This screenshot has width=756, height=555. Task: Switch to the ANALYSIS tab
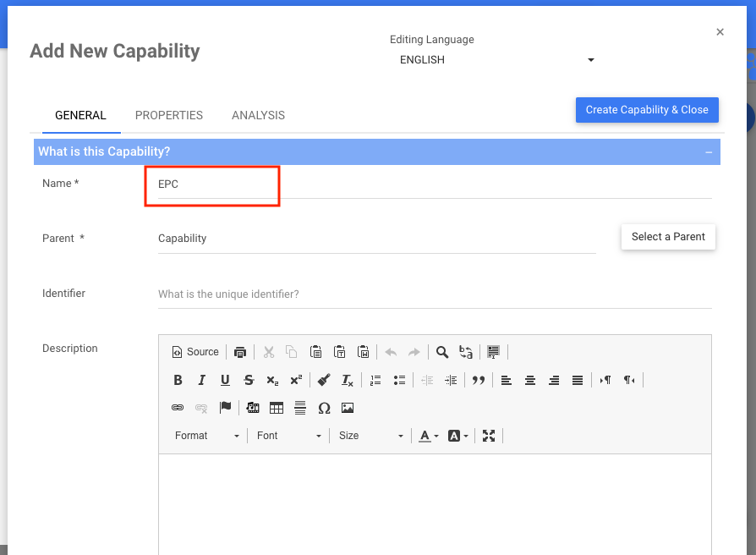click(x=258, y=115)
